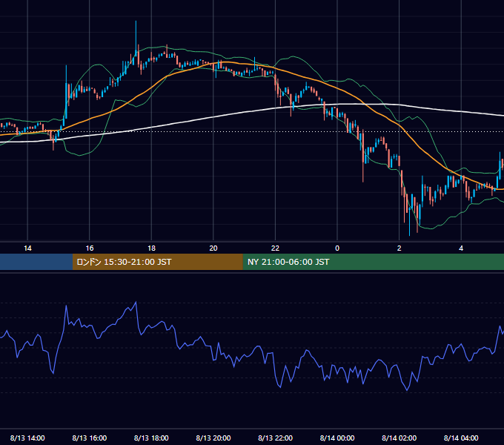Screen dimensions: 504x445
Task: Click the 22 hour label on price chart axis
Action: pos(275,248)
